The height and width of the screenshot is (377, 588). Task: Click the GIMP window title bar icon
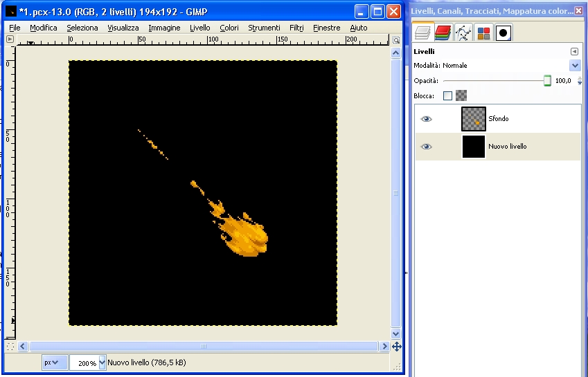click(11, 12)
